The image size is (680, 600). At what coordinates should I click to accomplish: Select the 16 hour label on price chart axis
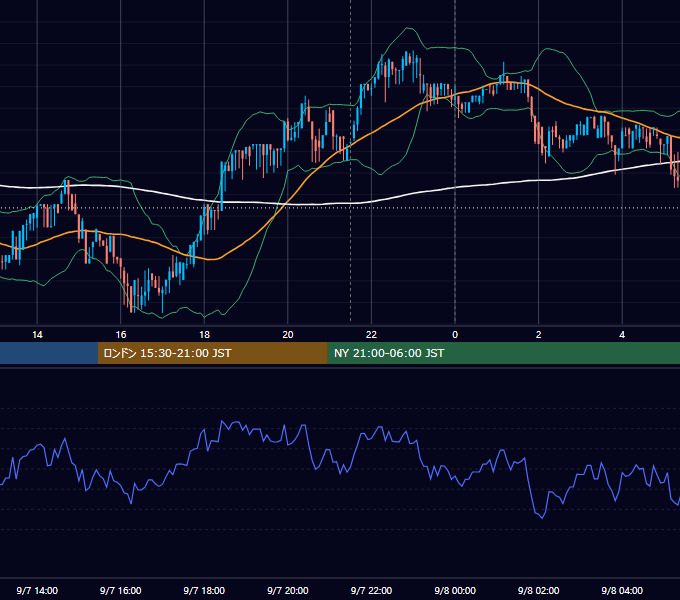(x=121, y=335)
